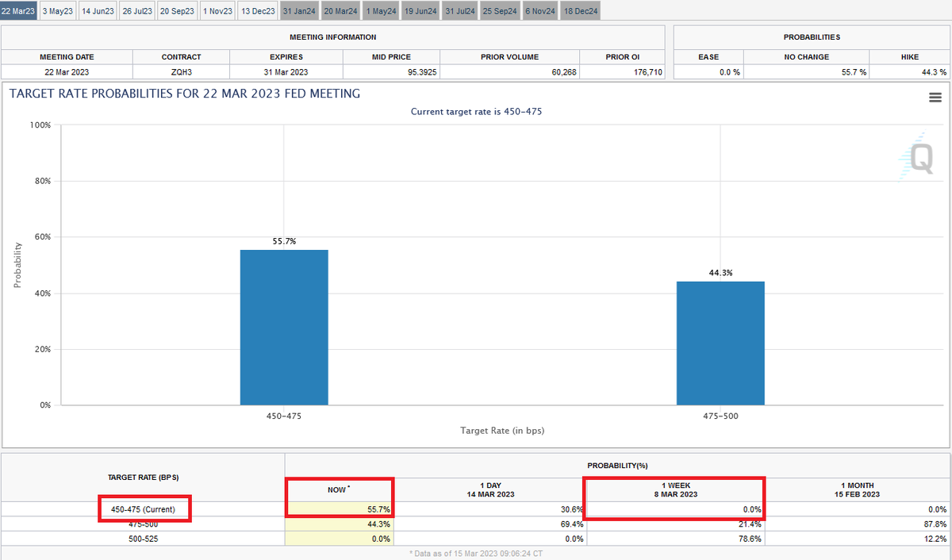
Task: Click the 87.8% one-month probability cell
Action: [857, 524]
